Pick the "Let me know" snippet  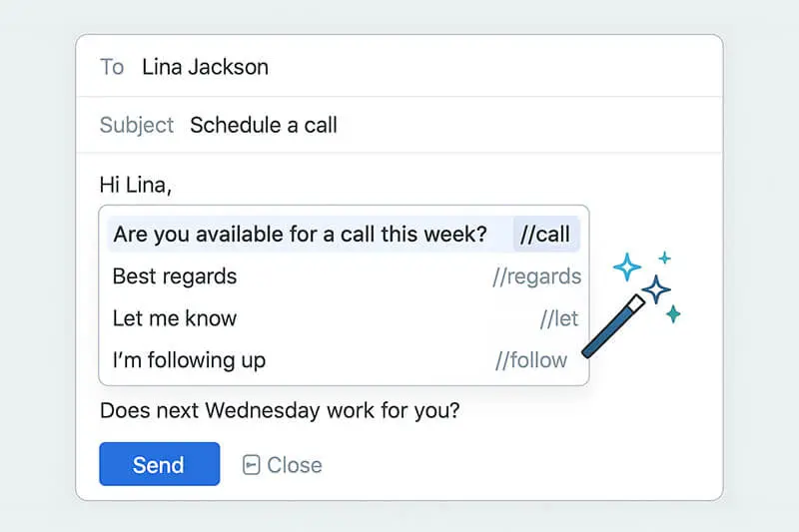[175, 318]
